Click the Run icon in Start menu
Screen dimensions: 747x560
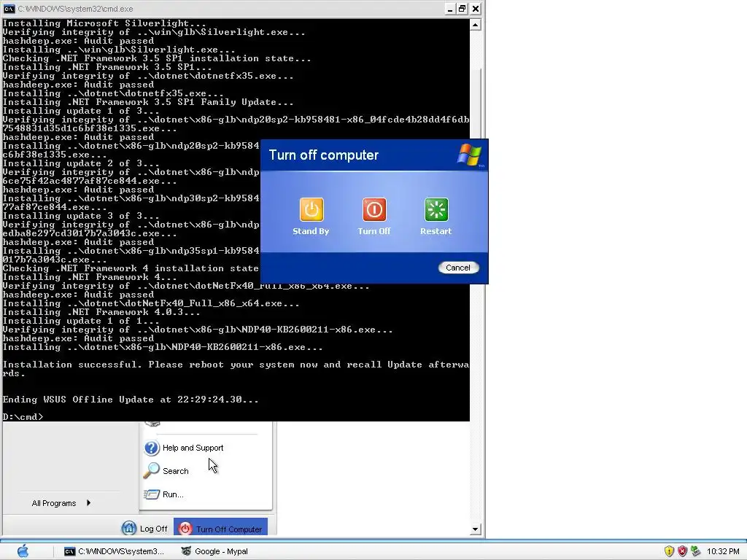click(152, 494)
